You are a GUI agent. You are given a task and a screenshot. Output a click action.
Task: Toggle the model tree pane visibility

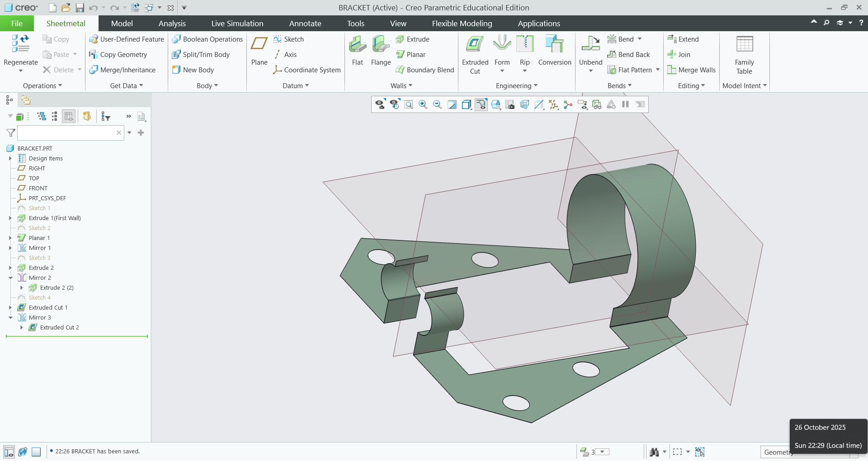point(9,452)
